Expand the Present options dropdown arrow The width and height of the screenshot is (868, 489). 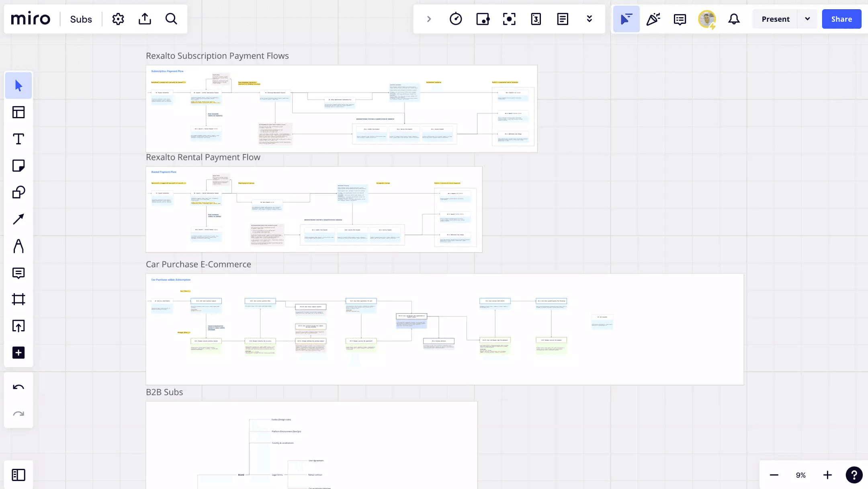point(807,19)
